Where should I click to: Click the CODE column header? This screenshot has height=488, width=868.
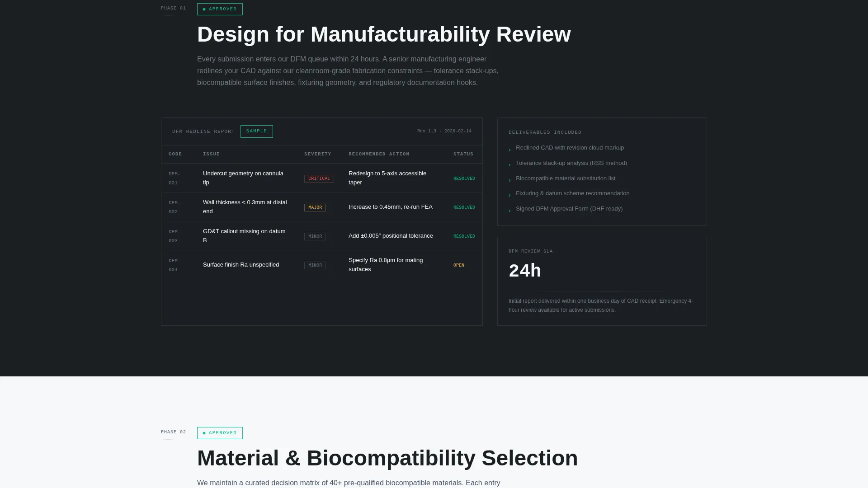(x=175, y=154)
